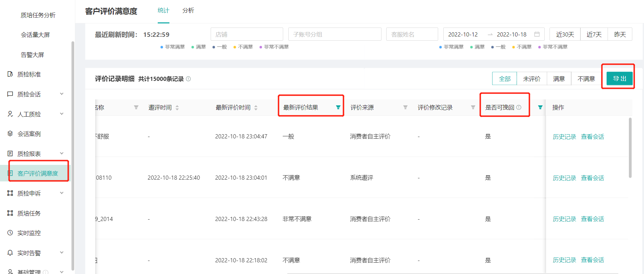The image size is (644, 274).
Task: Click the 实时告警 bell icon
Action: click(x=10, y=253)
